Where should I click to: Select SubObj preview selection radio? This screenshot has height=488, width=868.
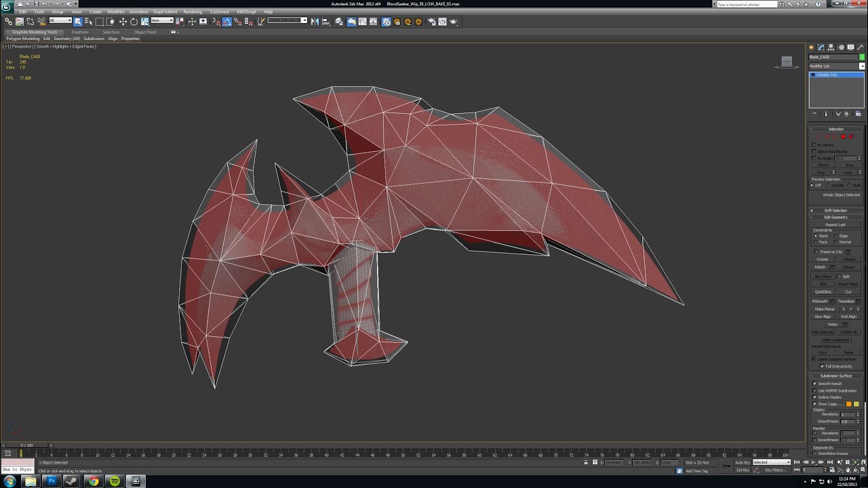click(x=829, y=185)
